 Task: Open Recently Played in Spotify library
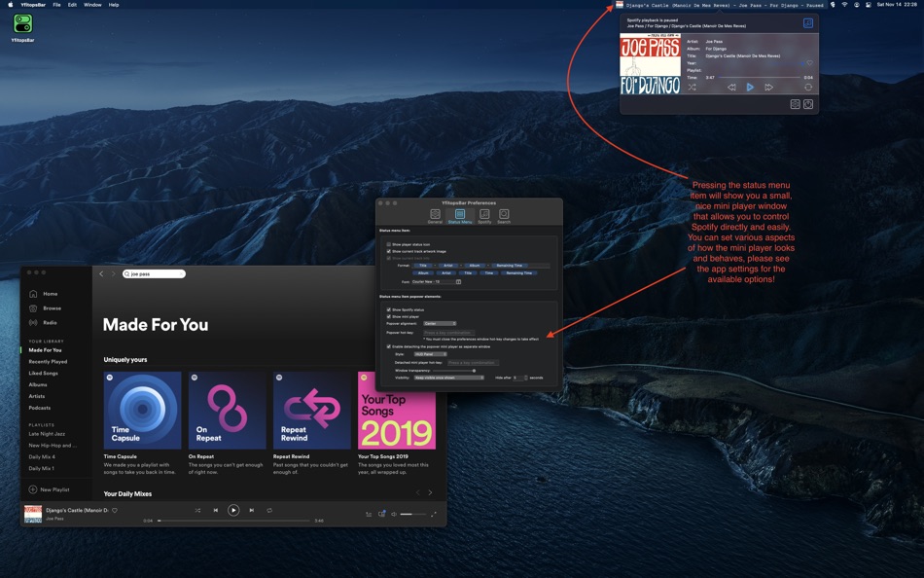coord(49,362)
